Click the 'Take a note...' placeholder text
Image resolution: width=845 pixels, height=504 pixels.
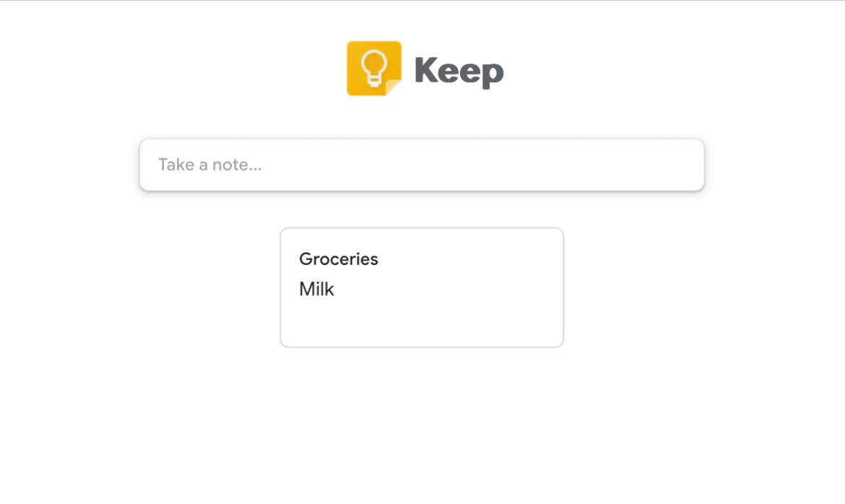(210, 165)
